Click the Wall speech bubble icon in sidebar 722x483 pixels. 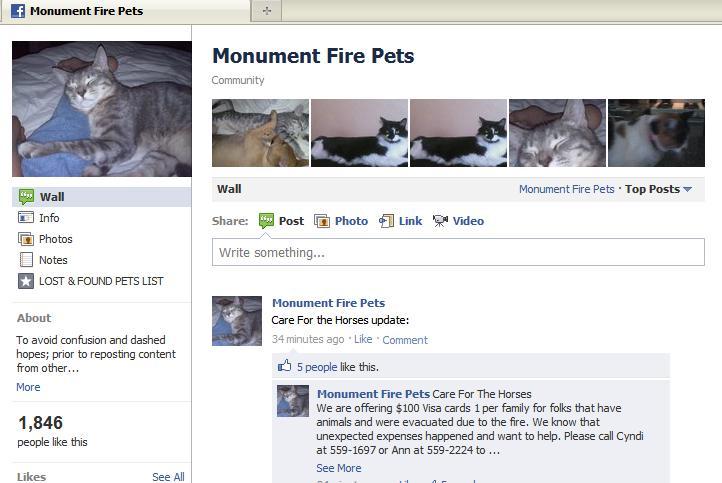coord(26,197)
